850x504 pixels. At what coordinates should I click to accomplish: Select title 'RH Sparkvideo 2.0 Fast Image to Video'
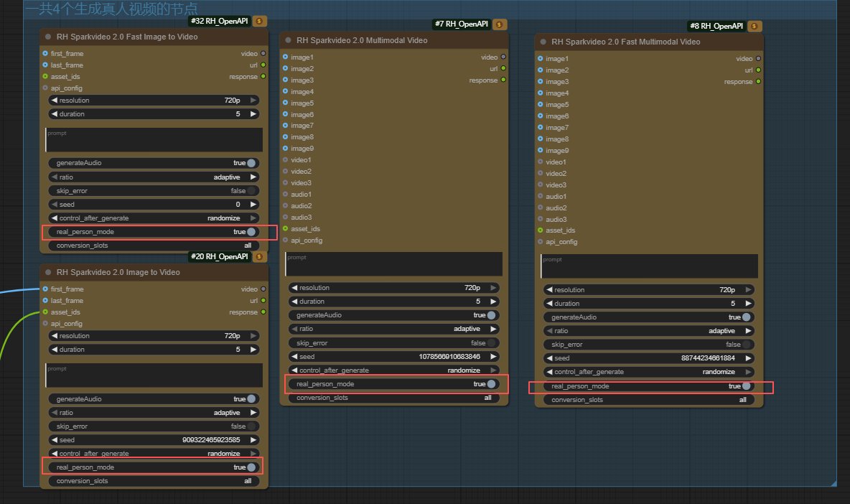pos(127,37)
